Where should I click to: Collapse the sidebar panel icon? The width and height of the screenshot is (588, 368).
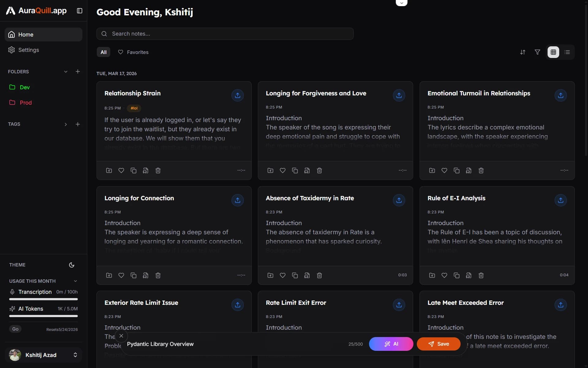80,11
